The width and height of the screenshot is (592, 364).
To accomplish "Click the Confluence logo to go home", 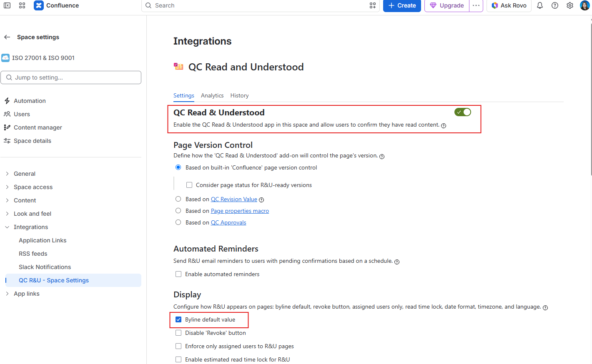I will pos(39,5).
